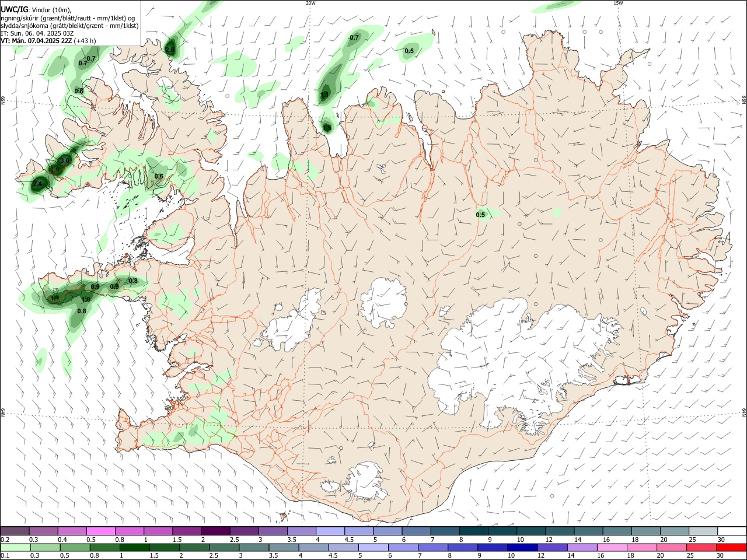Select the '2.6' precipitation value on the map
This screenshot has width=747, height=560.
(x=170, y=50)
